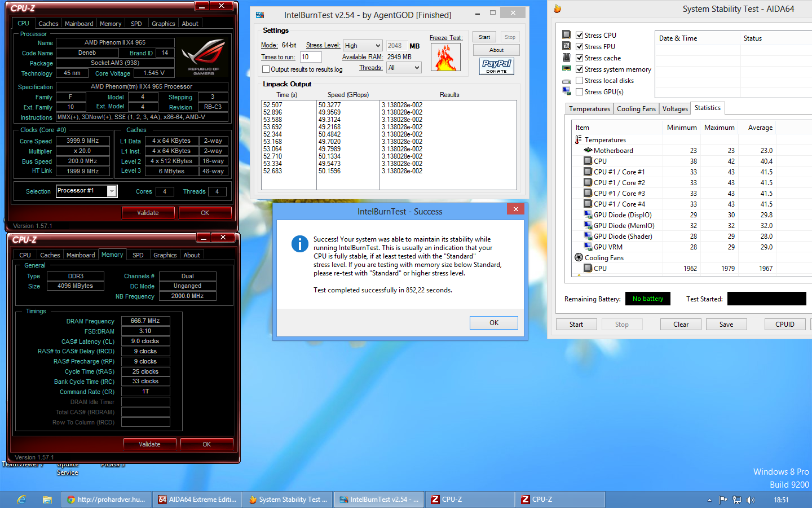Click the Action Center flag tray icon
The height and width of the screenshot is (508, 812).
723,500
